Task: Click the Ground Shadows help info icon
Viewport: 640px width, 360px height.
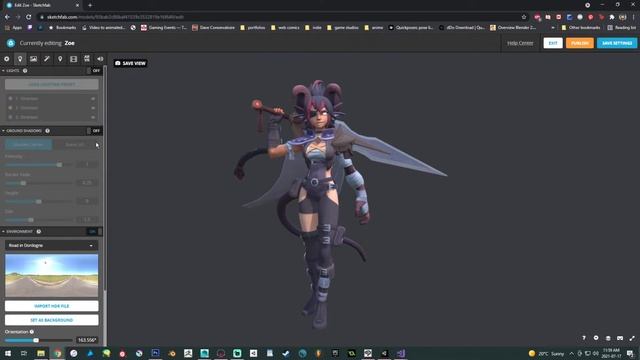Action: coord(47,131)
